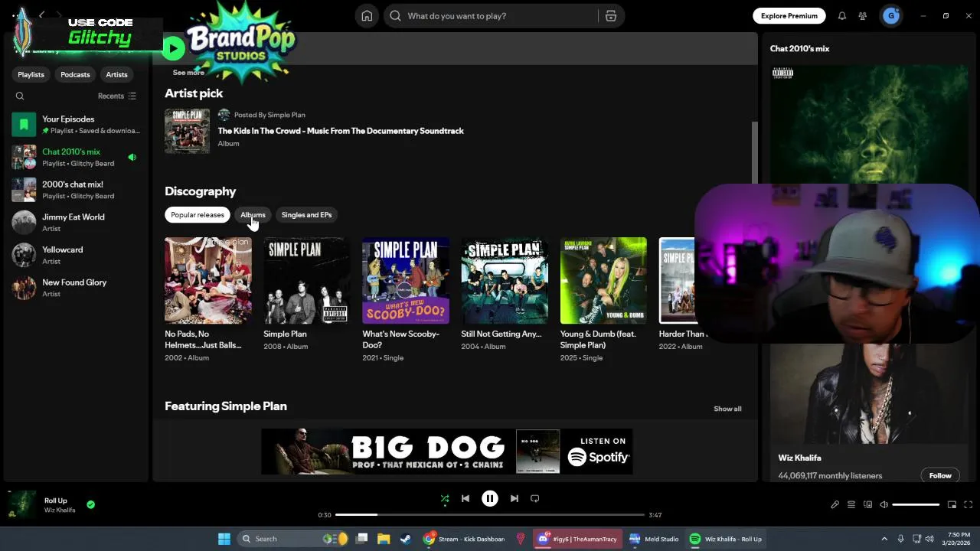Open the G profile avatar menu
Screen dimensions: 980x551
(890, 16)
